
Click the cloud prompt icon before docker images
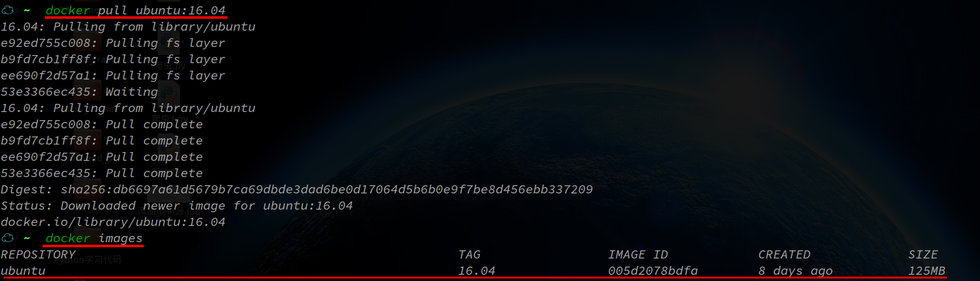point(7,238)
